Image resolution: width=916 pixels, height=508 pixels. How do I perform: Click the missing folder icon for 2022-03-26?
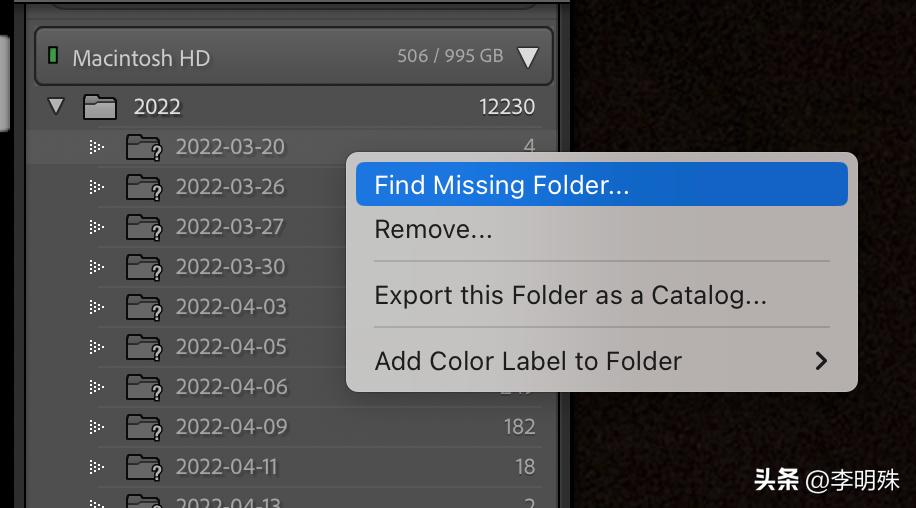tap(144, 188)
